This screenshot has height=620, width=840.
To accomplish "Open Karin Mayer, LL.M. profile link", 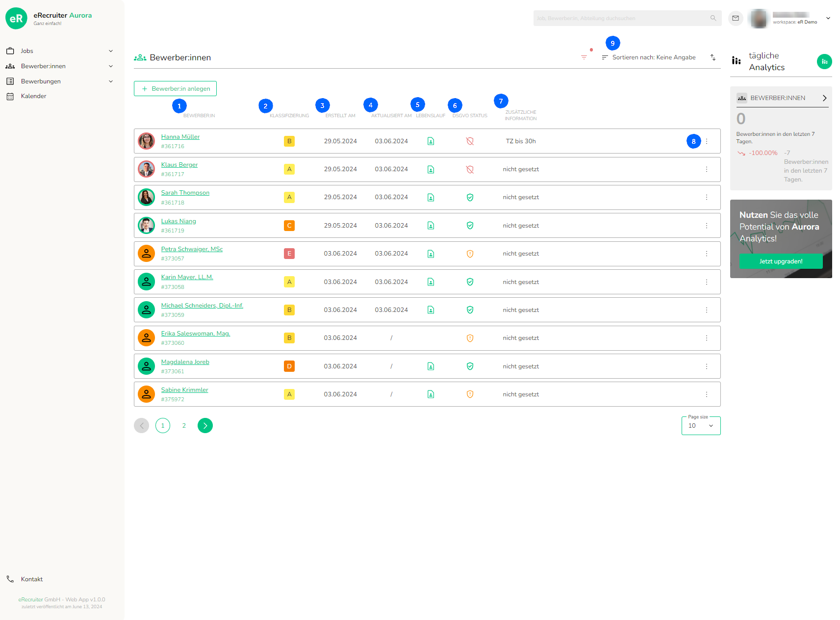I will (x=187, y=277).
